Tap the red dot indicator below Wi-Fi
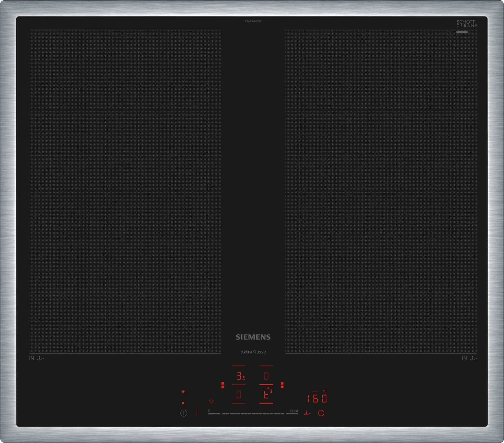The height and width of the screenshot is (443, 504). pyautogui.click(x=183, y=403)
